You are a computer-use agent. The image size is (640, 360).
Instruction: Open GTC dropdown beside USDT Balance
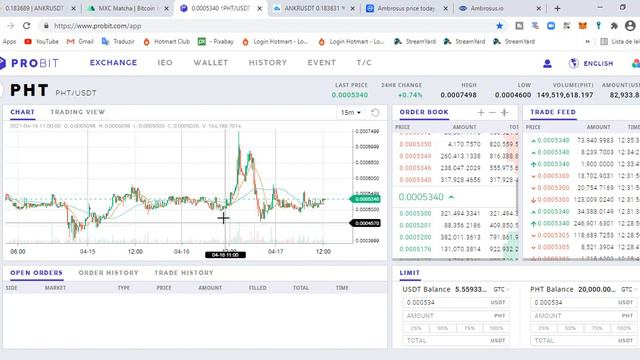(501, 289)
